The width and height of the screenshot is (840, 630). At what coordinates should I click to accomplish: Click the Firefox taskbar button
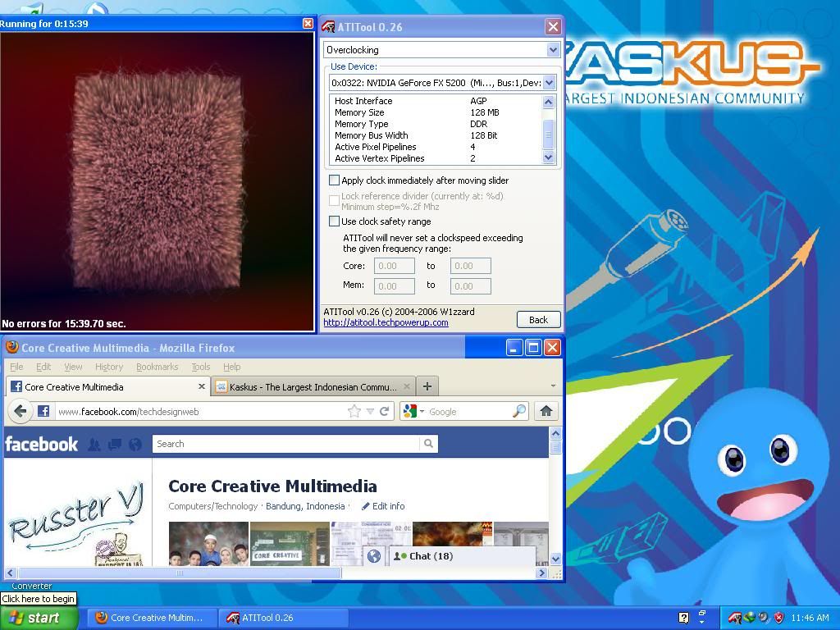click(152, 618)
